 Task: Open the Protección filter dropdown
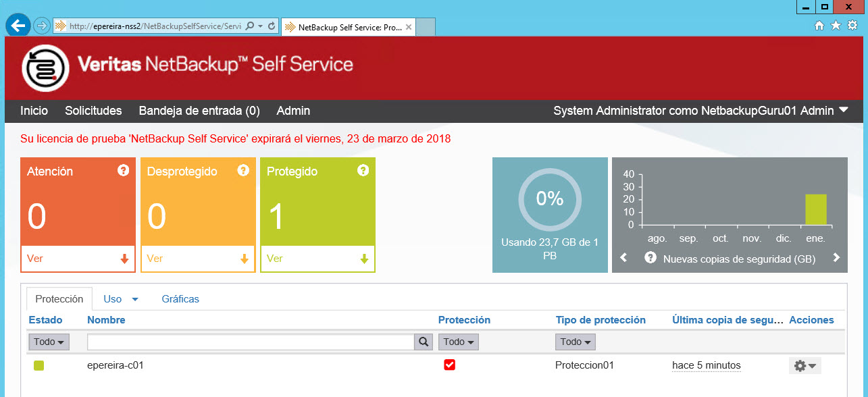point(459,342)
